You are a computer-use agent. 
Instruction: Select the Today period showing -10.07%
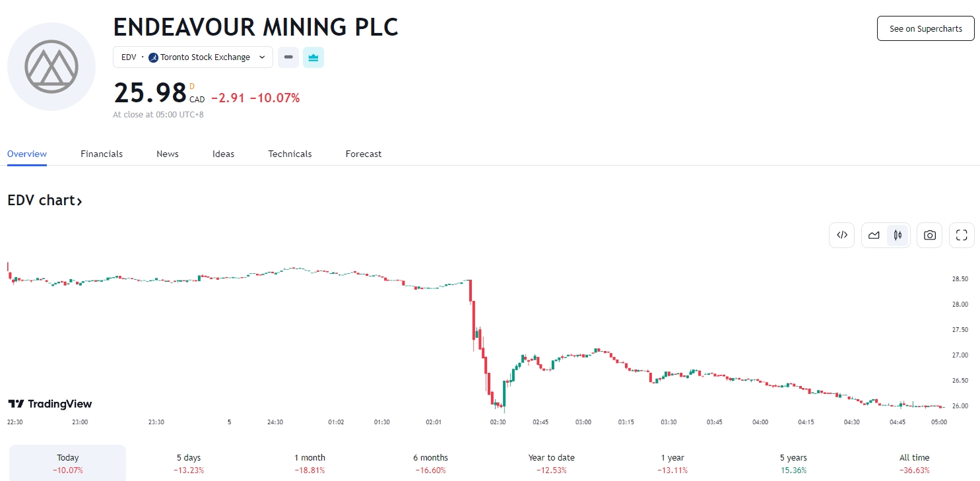click(67, 463)
